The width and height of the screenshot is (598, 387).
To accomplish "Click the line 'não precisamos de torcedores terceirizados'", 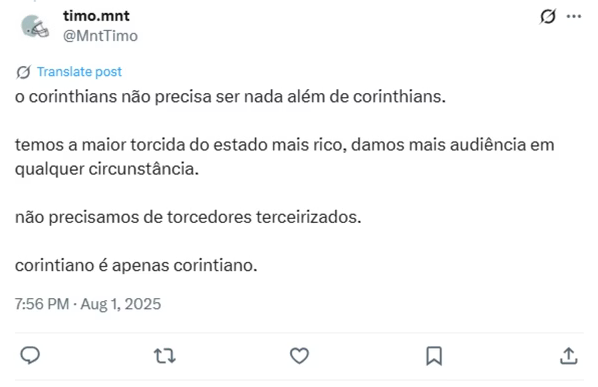I will pos(188,217).
